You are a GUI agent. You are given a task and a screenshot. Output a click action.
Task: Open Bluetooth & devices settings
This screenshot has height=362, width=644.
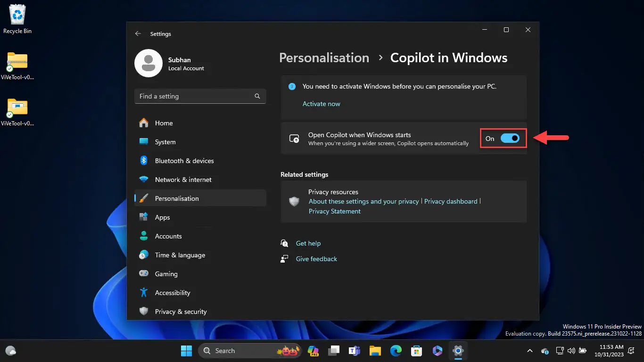tap(200, 161)
